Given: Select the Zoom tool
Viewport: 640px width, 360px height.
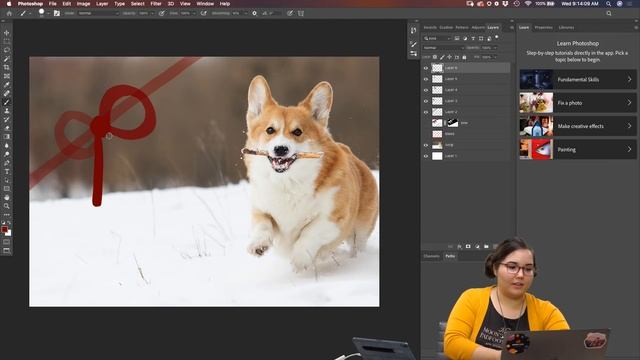Looking at the screenshot, I should (7, 206).
